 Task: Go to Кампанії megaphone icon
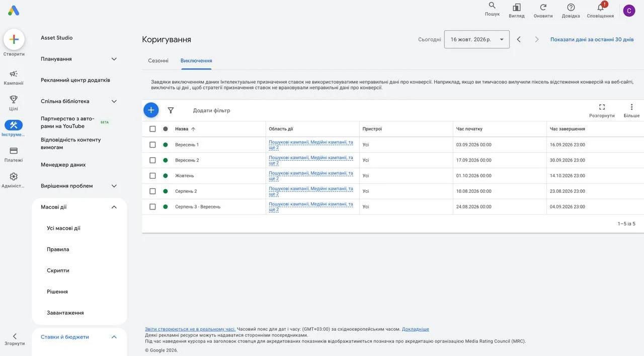coord(14,74)
